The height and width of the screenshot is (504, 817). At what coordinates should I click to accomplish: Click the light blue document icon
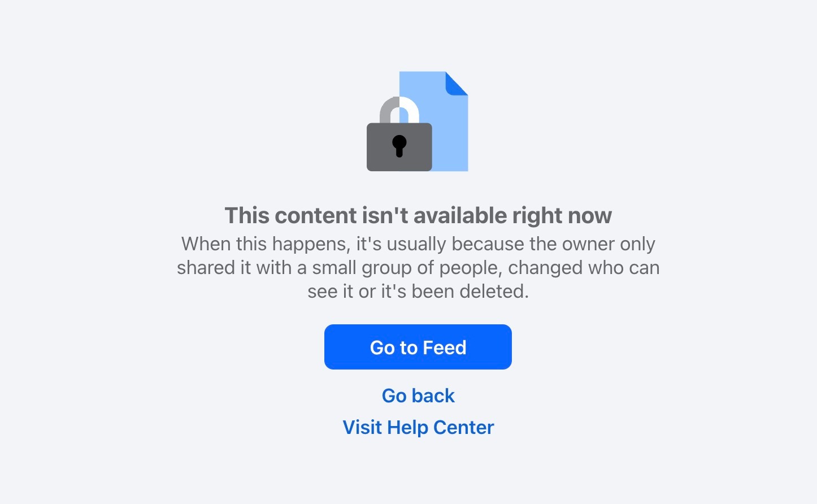pyautogui.click(x=433, y=121)
